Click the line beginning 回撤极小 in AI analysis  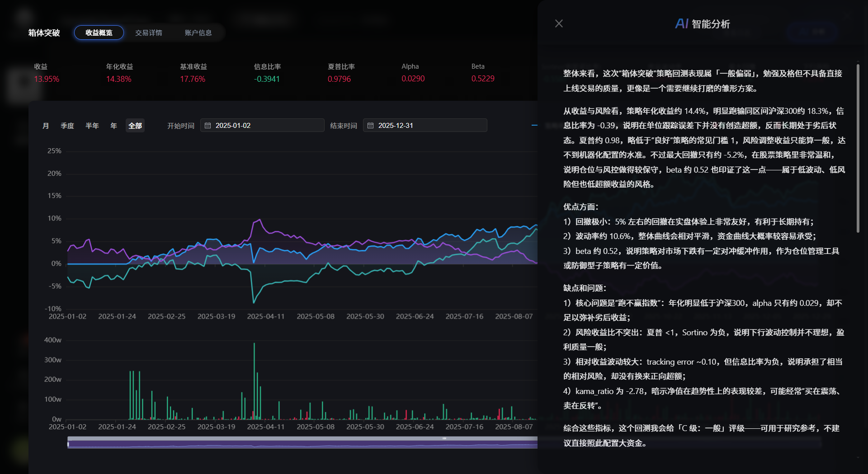tap(688, 222)
